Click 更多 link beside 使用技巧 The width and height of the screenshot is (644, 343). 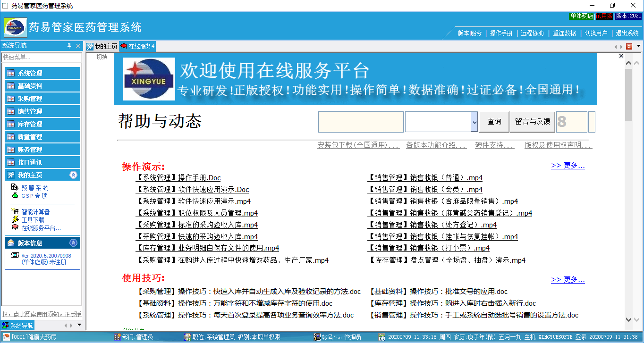point(568,280)
